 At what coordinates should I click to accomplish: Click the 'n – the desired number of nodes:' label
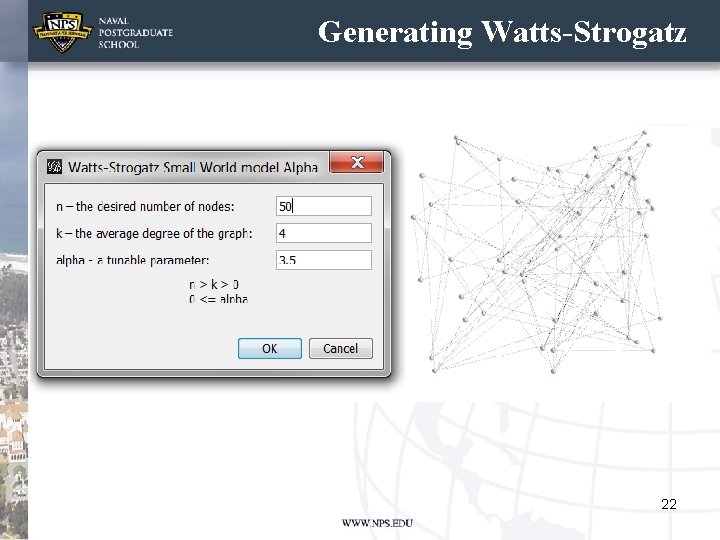[x=145, y=207]
